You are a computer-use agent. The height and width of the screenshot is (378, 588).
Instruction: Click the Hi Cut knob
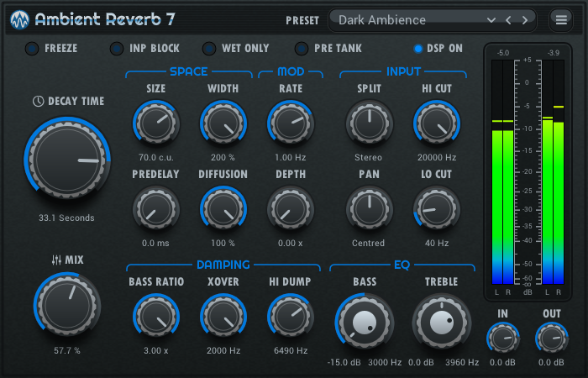pyautogui.click(x=437, y=123)
